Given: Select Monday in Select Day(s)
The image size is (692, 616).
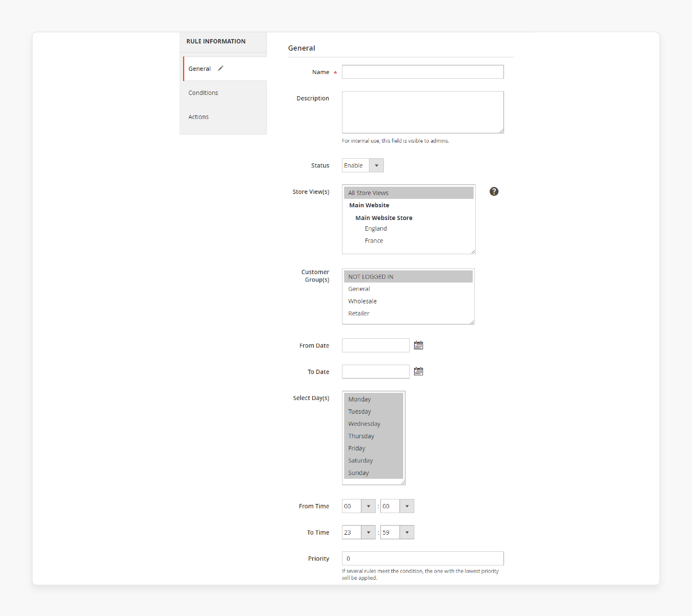Looking at the screenshot, I should 374,399.
